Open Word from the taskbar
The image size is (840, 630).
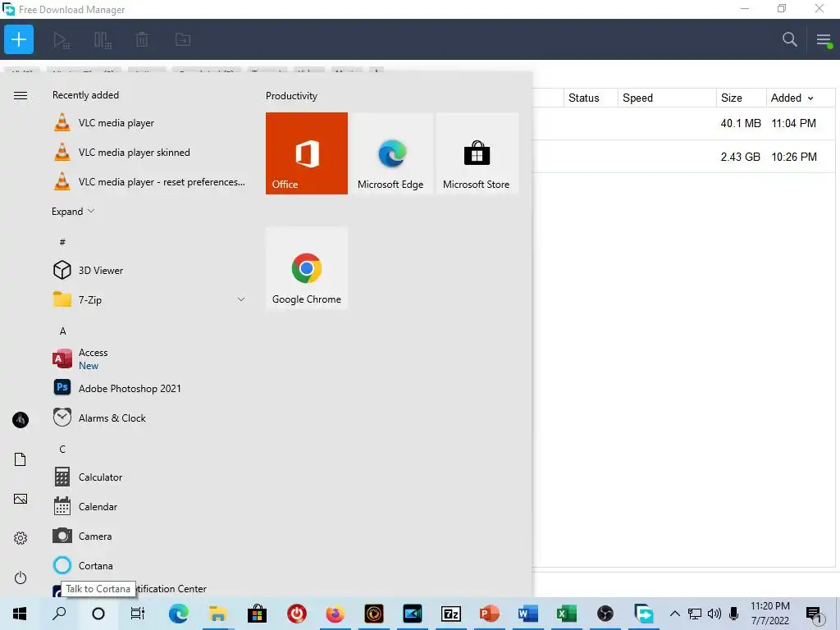[x=527, y=614]
